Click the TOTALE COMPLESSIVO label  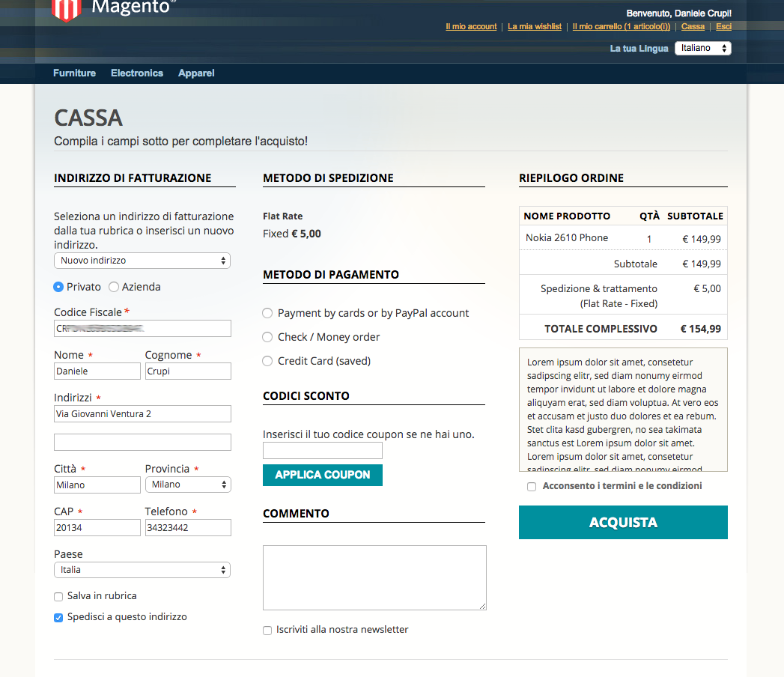pyautogui.click(x=601, y=329)
